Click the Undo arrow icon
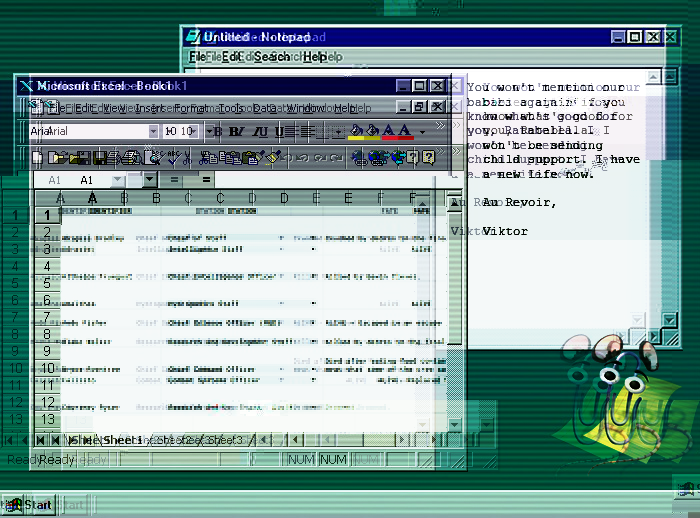This screenshot has width=700, height=518. 303,157
